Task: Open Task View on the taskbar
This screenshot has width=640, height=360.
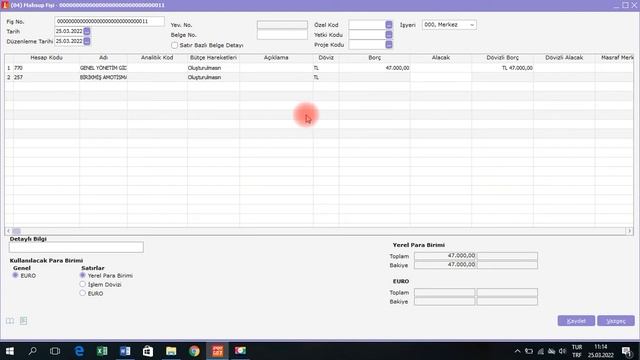Action: 55,351
